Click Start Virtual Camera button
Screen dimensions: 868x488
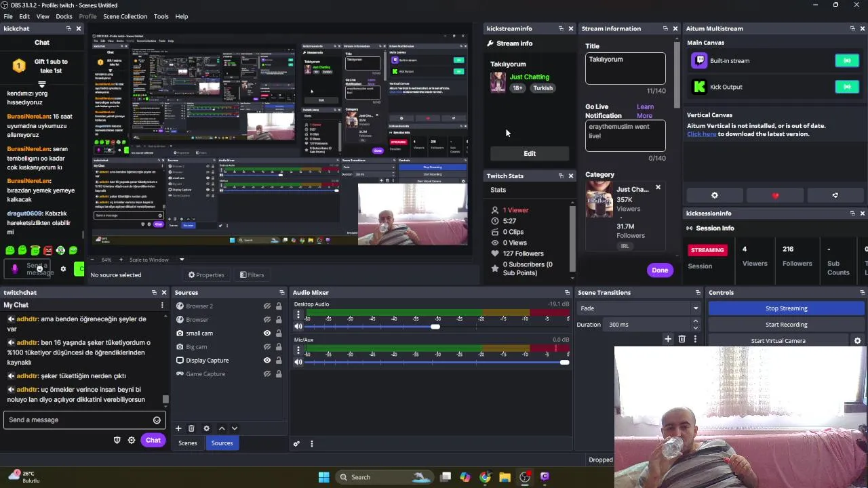pos(778,341)
